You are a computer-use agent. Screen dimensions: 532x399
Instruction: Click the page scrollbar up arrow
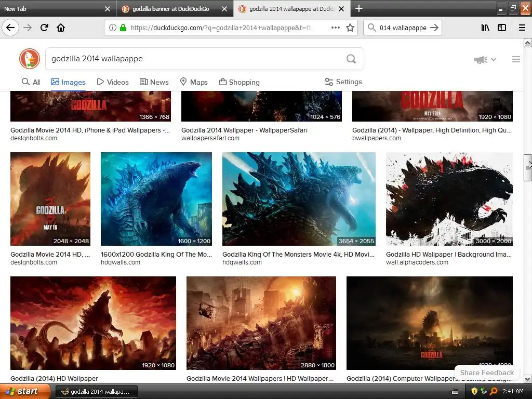pos(527,43)
